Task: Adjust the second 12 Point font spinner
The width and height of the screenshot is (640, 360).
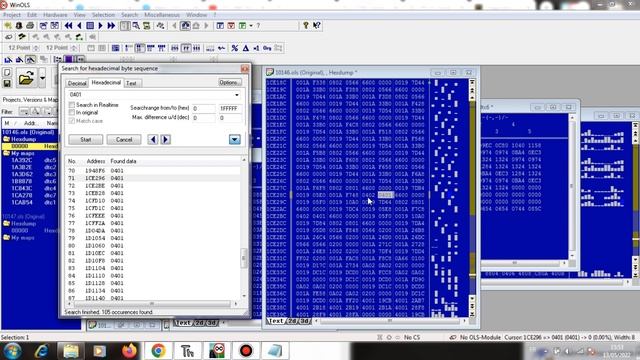Action: pyautogui.click(x=73, y=48)
